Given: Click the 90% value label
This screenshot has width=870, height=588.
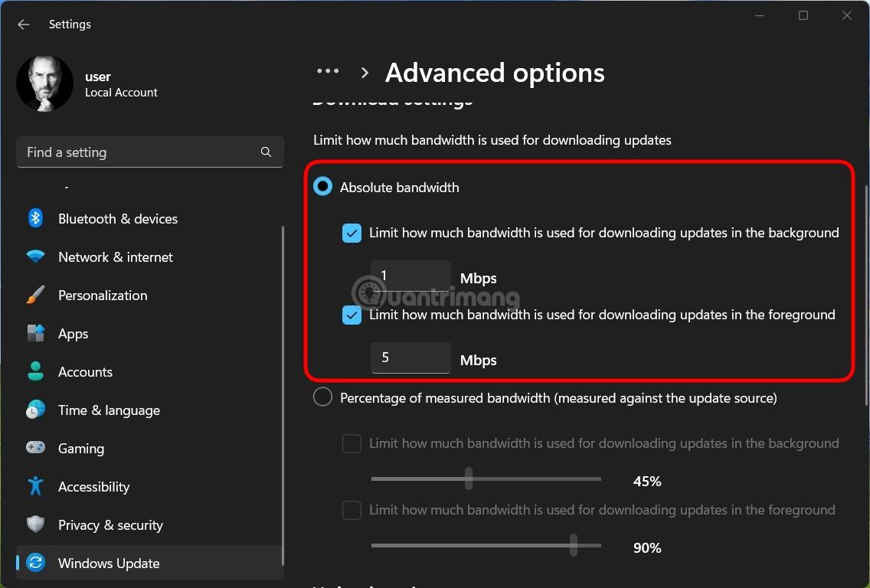Looking at the screenshot, I should [x=647, y=547].
